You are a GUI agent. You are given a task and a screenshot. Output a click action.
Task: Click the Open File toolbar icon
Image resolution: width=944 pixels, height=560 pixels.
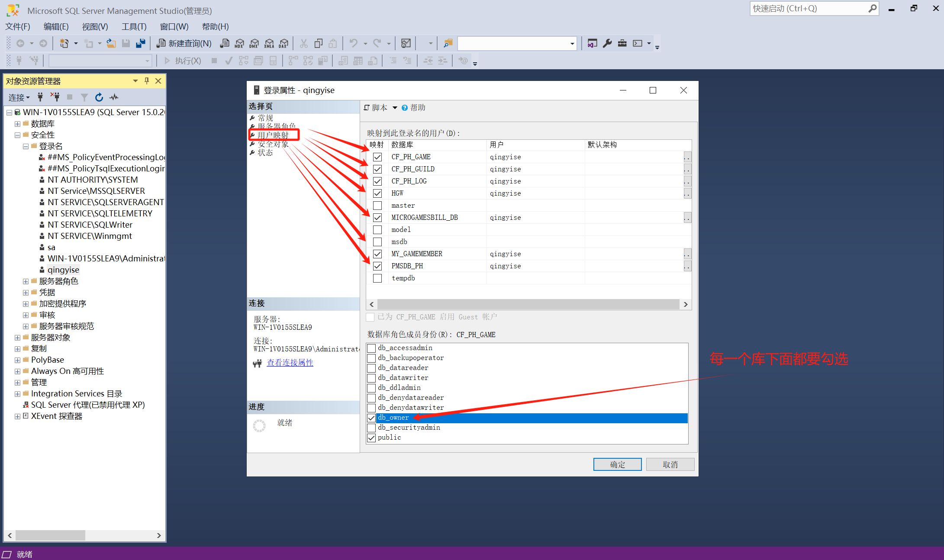111,43
